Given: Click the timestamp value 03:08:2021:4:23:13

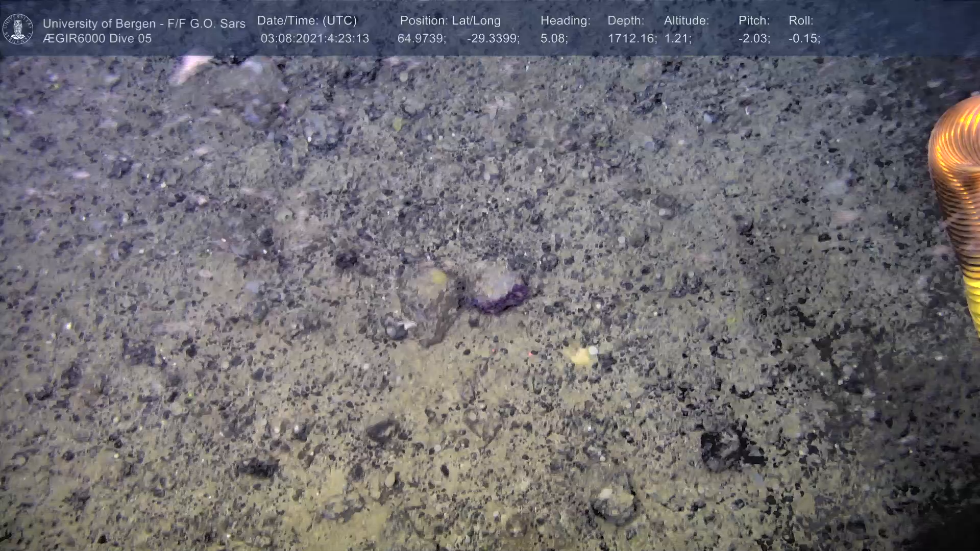Looking at the screenshot, I should tap(314, 38).
